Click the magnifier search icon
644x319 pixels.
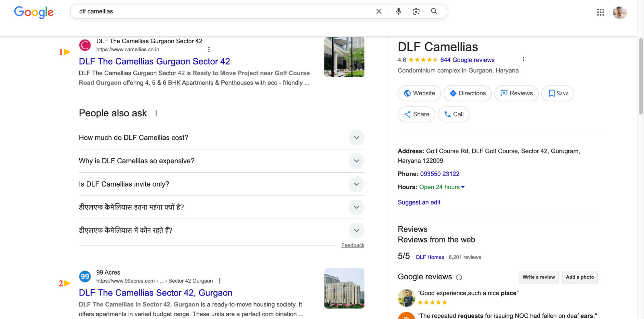(x=434, y=12)
